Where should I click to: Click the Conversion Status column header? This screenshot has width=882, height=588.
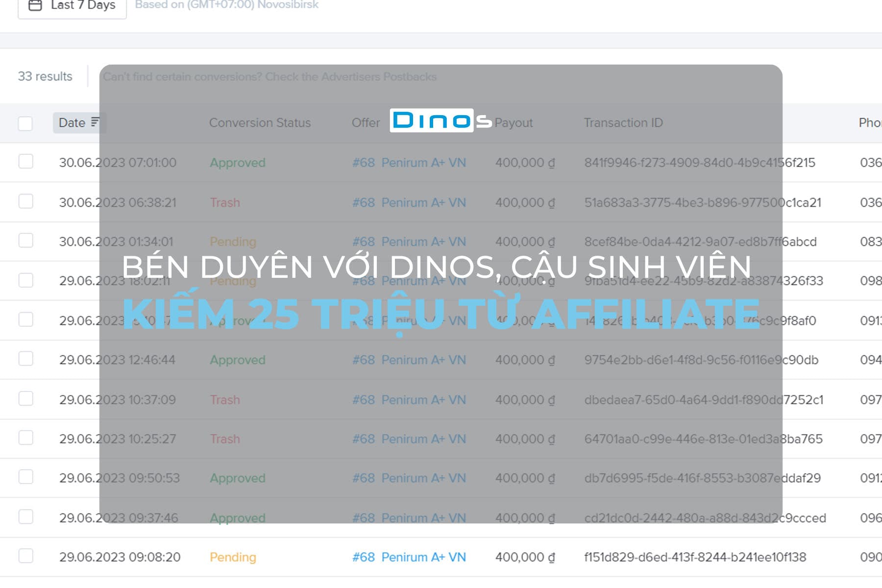click(x=260, y=122)
